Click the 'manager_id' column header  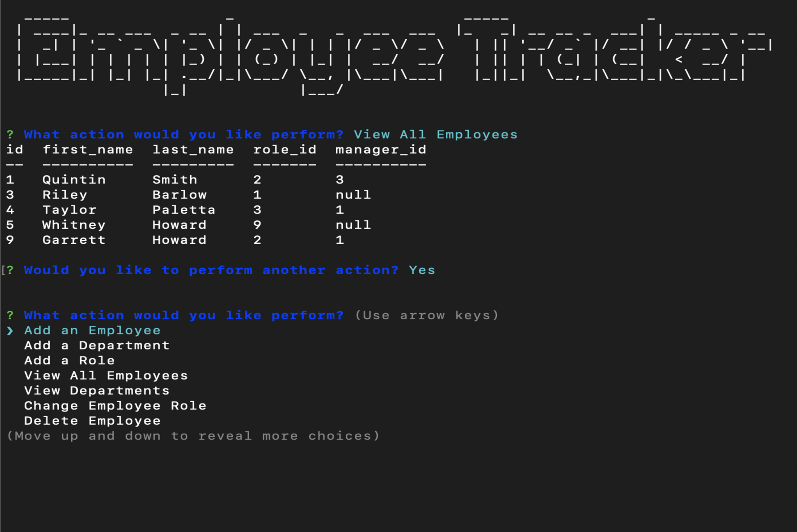point(381,149)
